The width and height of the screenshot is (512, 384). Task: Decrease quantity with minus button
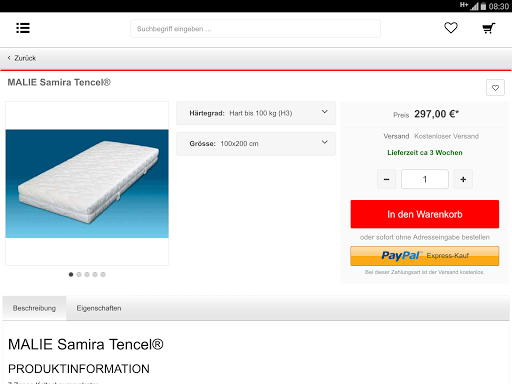coord(386,179)
